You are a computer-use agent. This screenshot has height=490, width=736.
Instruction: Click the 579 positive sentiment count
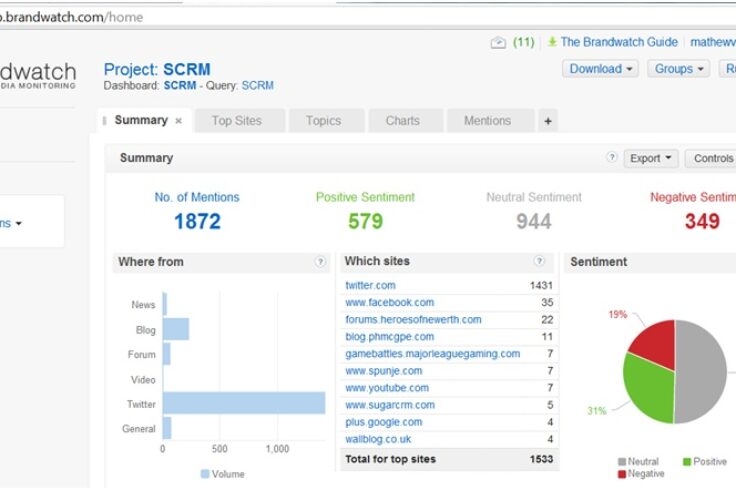(x=366, y=222)
